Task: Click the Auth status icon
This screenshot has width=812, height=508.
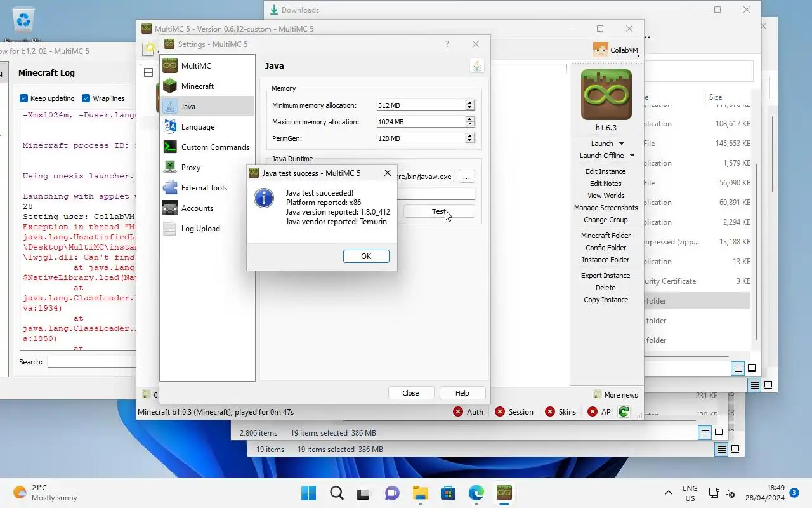Action: 458,411
